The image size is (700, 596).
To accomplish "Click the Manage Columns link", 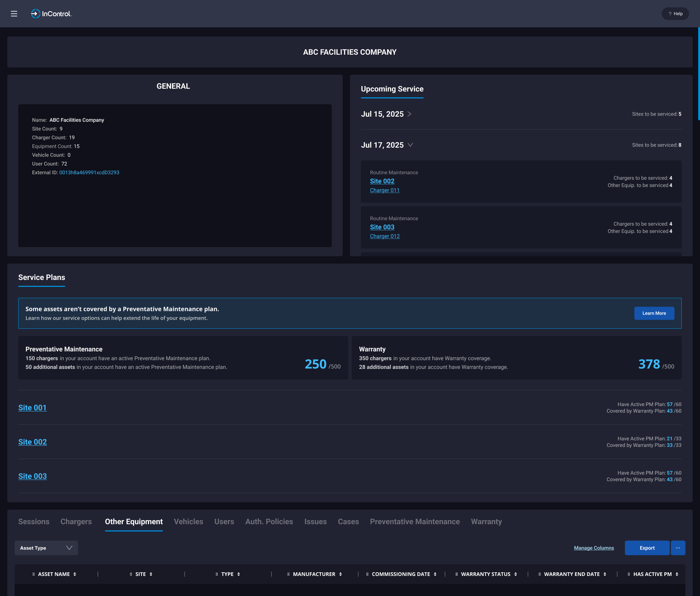I will point(594,548).
